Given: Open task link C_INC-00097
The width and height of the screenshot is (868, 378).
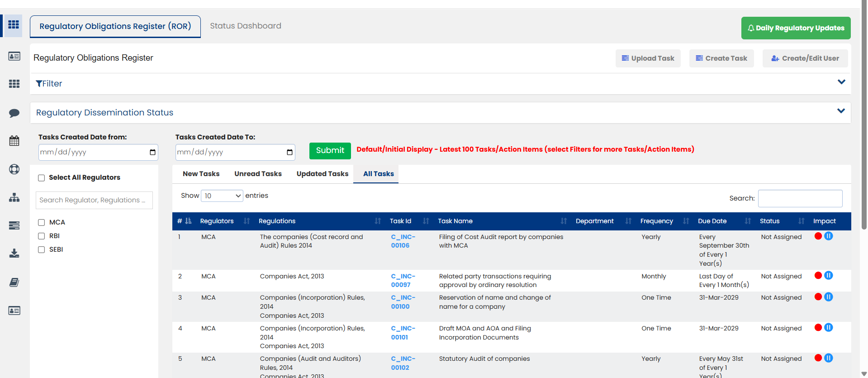Looking at the screenshot, I should click(403, 281).
